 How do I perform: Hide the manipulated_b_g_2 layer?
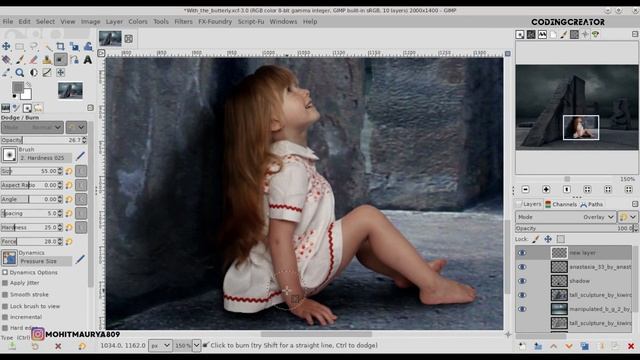point(522,309)
